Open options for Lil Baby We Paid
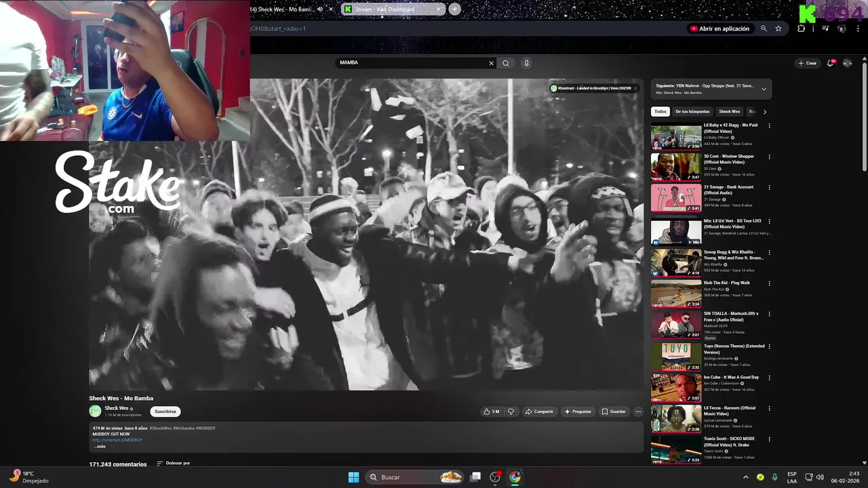The width and height of the screenshot is (868, 488). point(769,125)
